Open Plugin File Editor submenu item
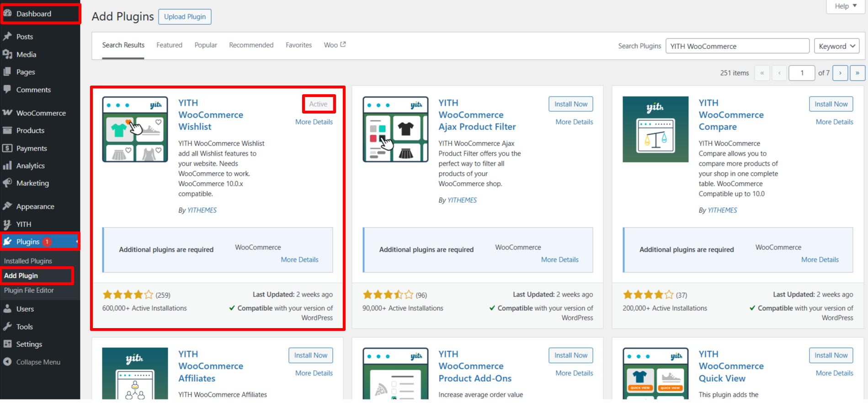Image resolution: width=868 pixels, height=410 pixels. (29, 290)
